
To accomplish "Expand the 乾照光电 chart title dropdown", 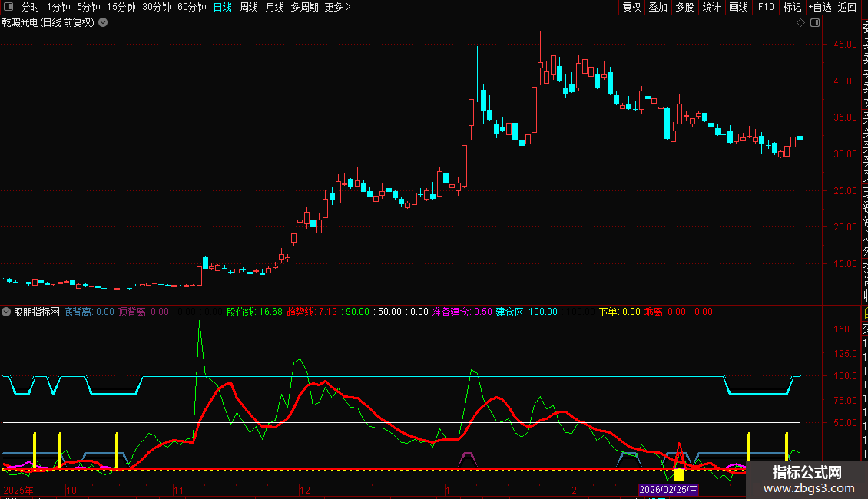I will tap(103, 23).
